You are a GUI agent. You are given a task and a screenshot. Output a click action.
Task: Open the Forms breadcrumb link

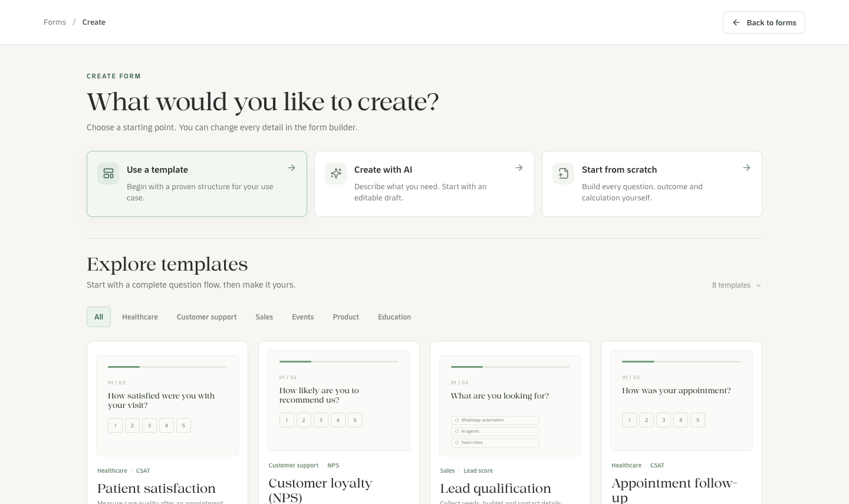55,22
